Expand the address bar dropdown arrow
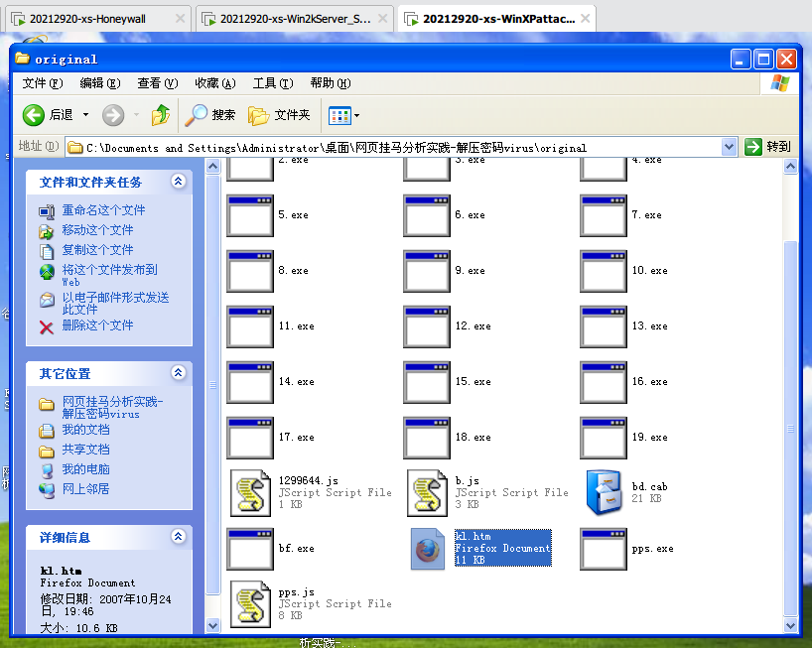This screenshot has height=648, width=812. [729, 148]
